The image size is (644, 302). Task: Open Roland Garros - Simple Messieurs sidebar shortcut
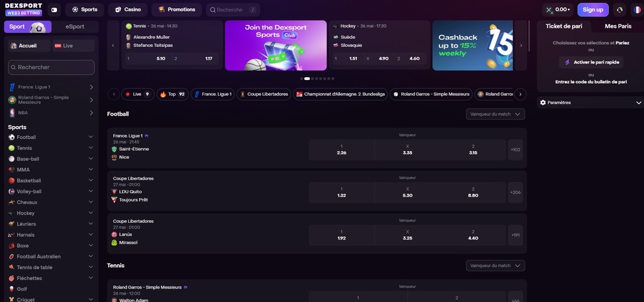click(52, 100)
